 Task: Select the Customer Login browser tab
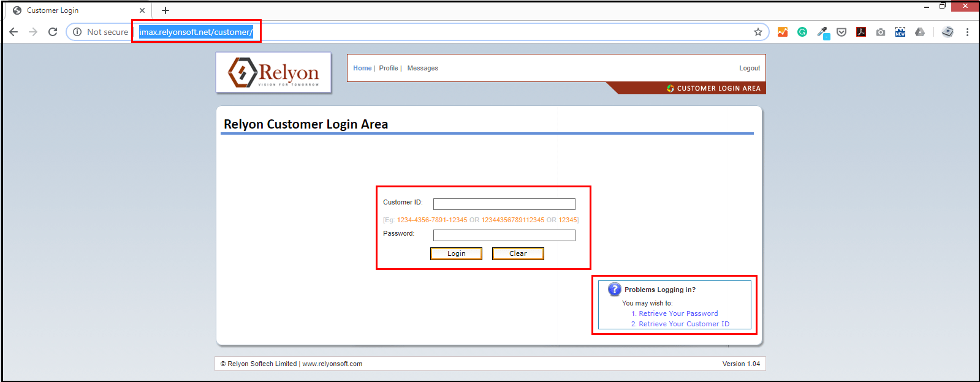click(x=77, y=10)
